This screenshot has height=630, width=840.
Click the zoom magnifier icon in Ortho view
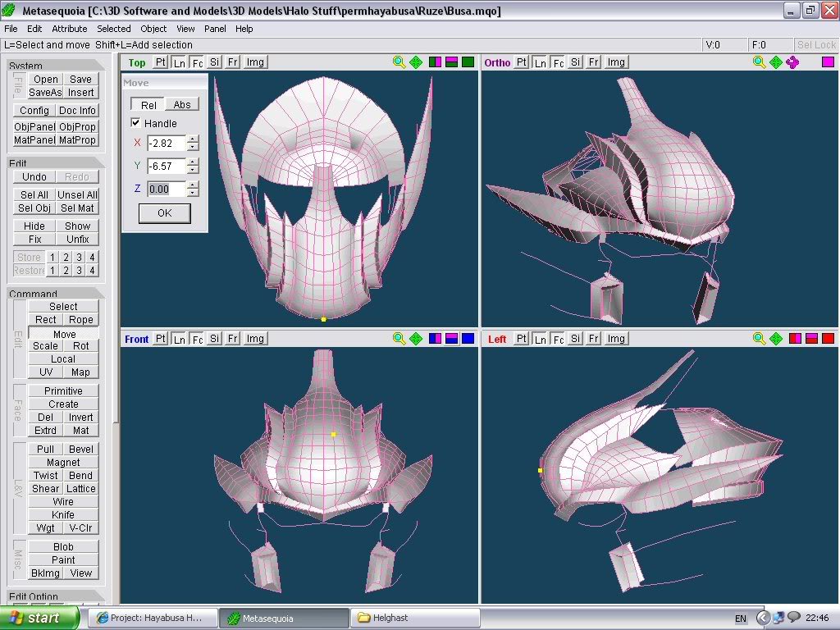tap(759, 62)
